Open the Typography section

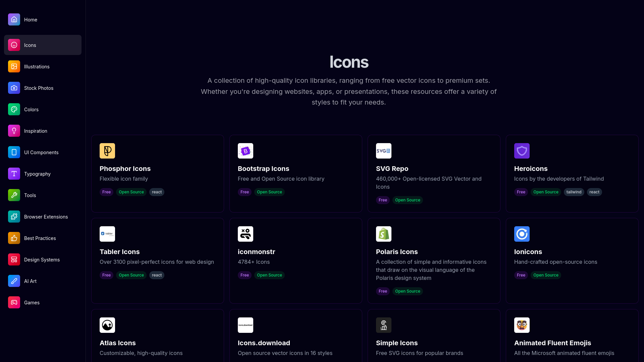point(43,174)
